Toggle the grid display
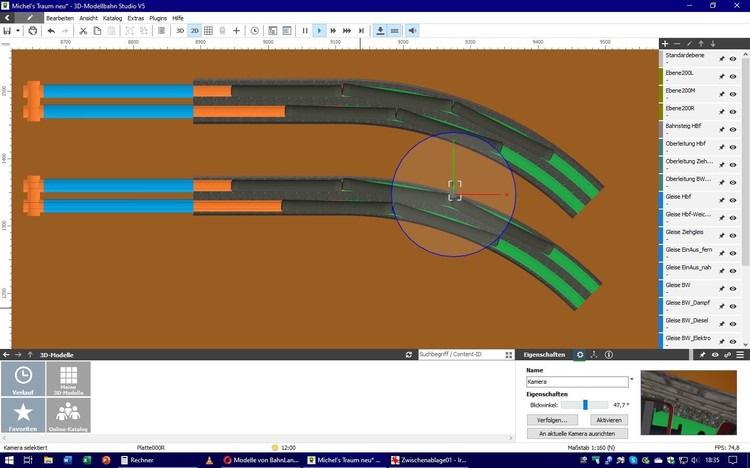 click(x=208, y=31)
